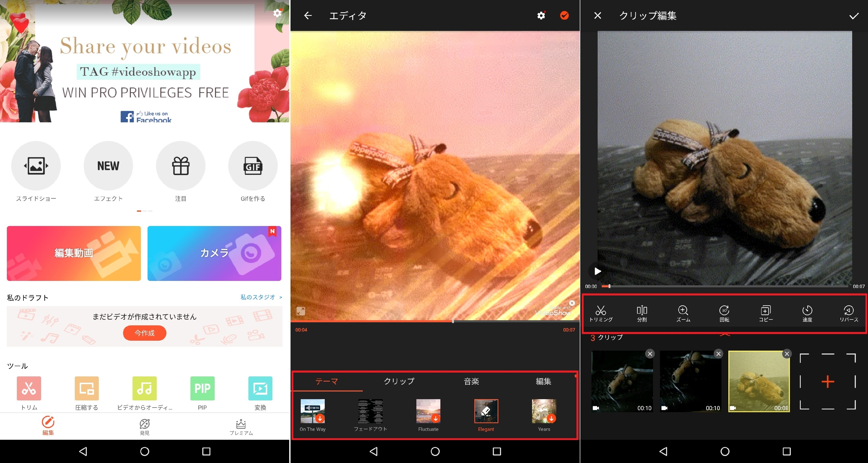The image size is (868, 463).
Task: Remove the VideoShow watermark
Action: [x=572, y=303]
